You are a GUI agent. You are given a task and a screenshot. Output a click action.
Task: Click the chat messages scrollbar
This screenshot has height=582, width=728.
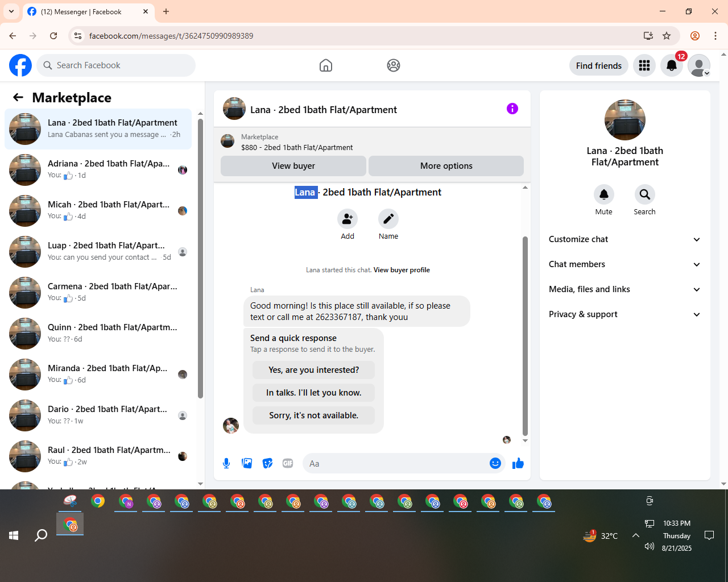[x=525, y=335]
